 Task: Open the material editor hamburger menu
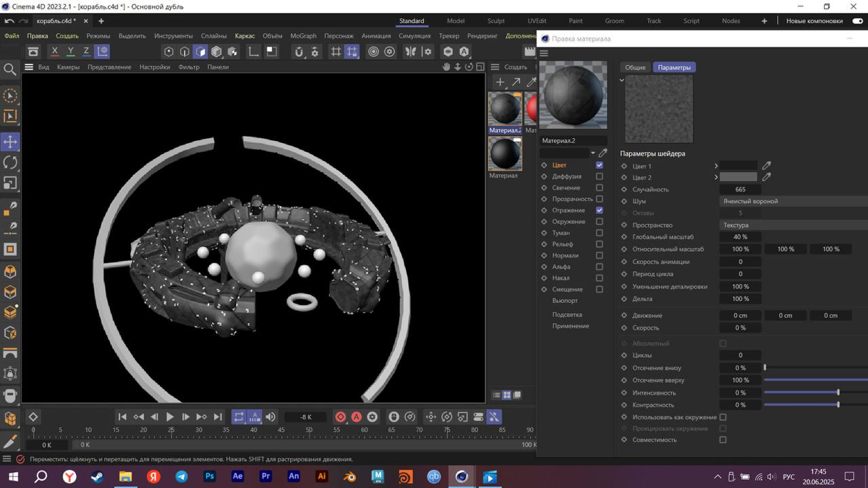tap(544, 53)
